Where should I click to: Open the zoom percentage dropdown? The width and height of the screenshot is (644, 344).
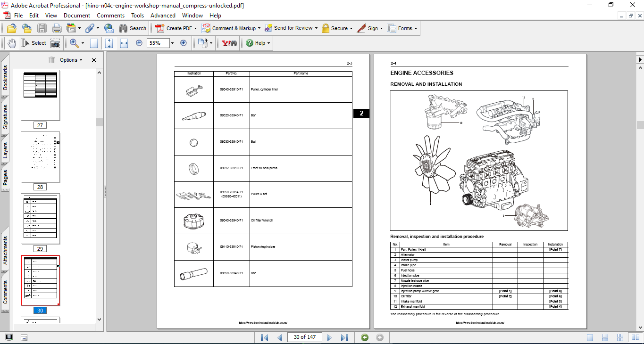[172, 43]
